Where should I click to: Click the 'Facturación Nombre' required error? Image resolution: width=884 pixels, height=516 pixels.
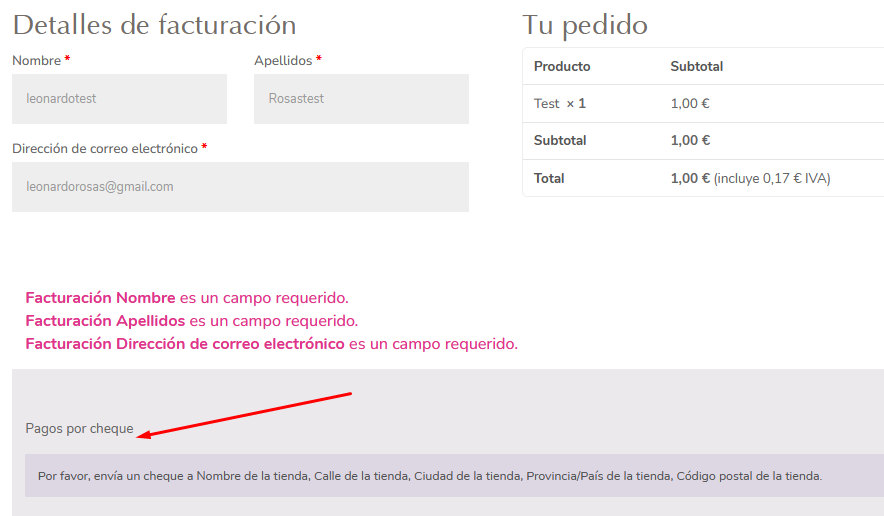(187, 298)
